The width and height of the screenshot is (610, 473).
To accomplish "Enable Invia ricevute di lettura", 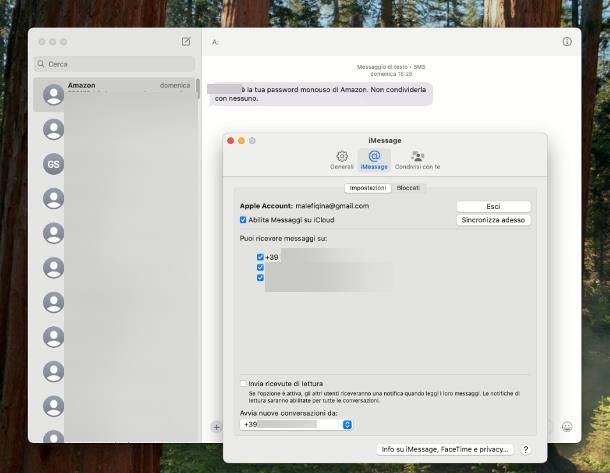I will pyautogui.click(x=244, y=384).
